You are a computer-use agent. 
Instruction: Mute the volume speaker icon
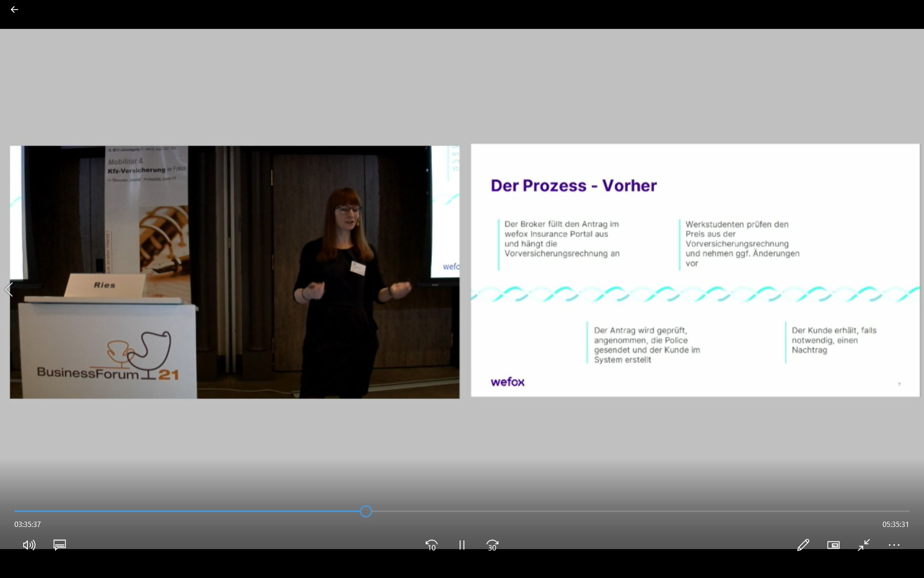pyautogui.click(x=29, y=545)
